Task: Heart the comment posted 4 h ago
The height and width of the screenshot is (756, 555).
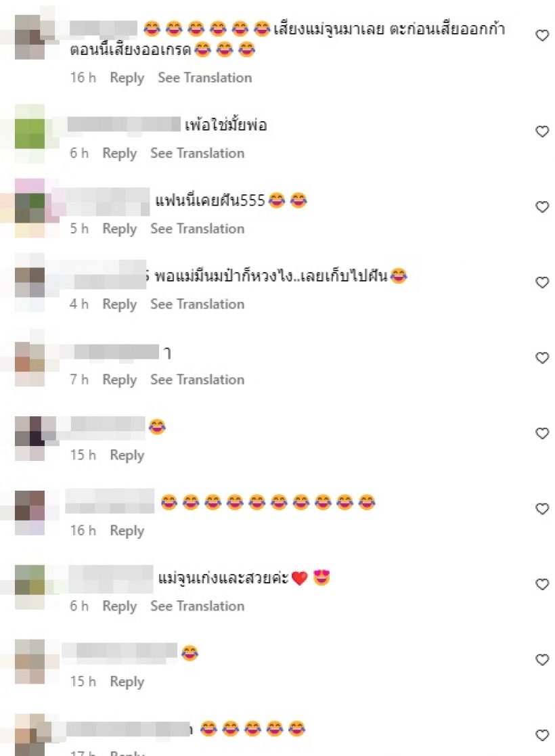Action: pos(542,282)
